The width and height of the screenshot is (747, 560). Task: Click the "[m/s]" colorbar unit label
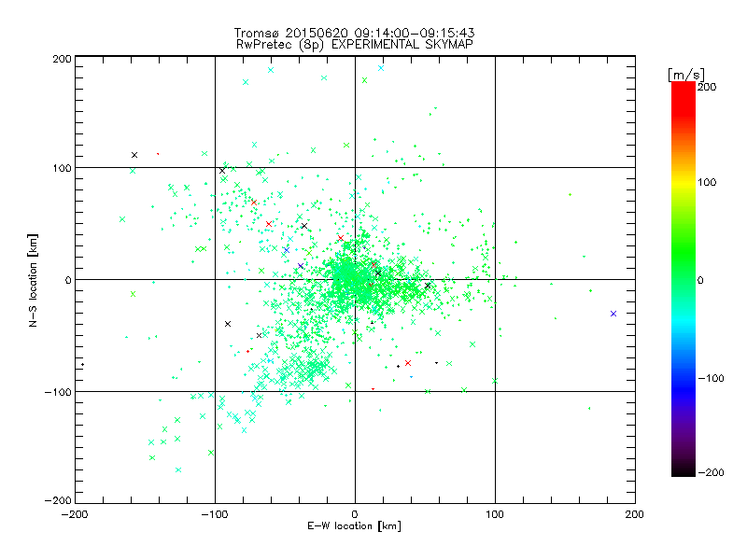click(x=685, y=75)
